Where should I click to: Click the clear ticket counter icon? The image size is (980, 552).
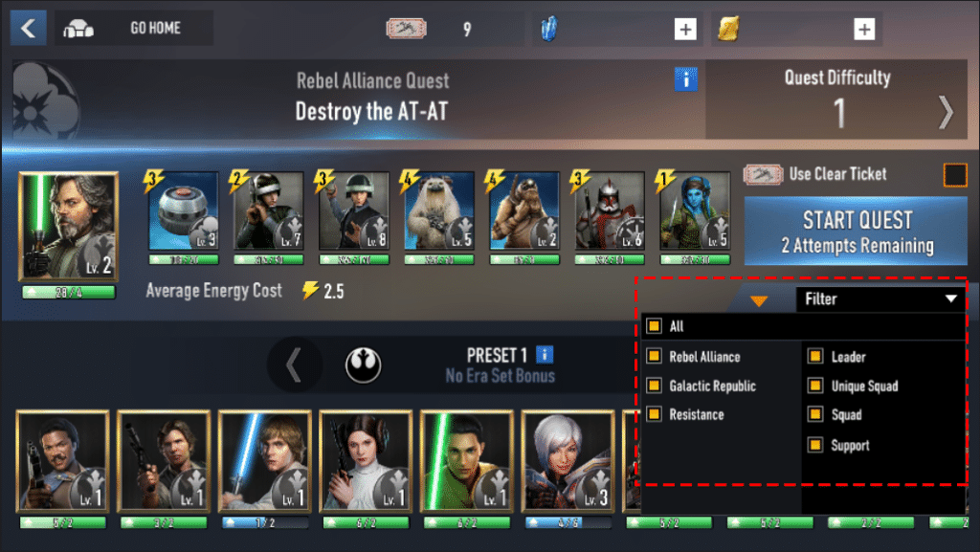coord(406,28)
